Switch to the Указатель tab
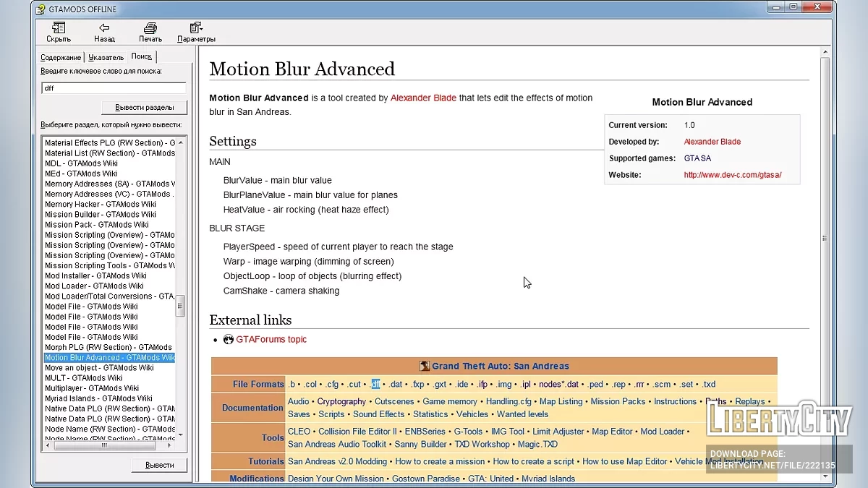Screen dimensions: 868x488 pyautogui.click(x=106, y=57)
